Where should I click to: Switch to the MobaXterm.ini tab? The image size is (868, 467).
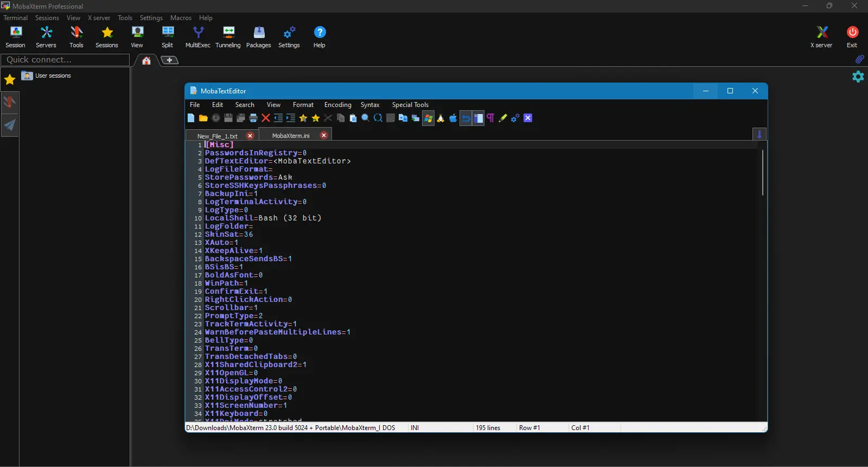click(x=291, y=136)
